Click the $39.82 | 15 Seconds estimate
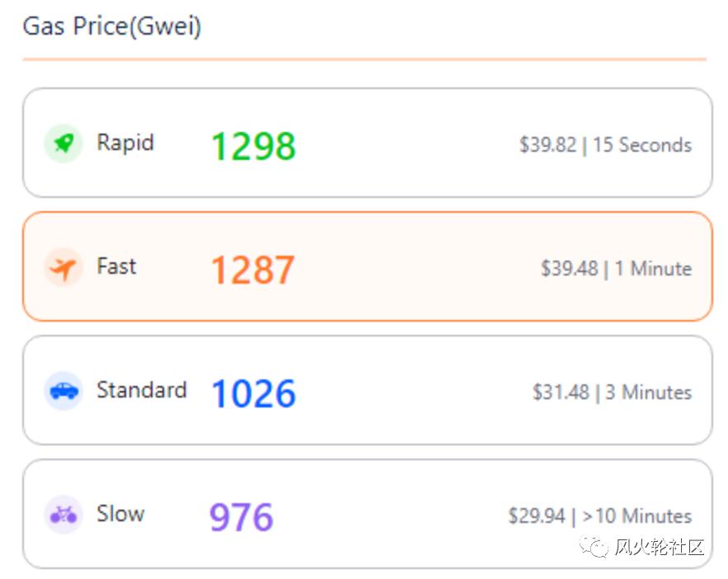The width and height of the screenshot is (728, 579). pyautogui.click(x=605, y=145)
